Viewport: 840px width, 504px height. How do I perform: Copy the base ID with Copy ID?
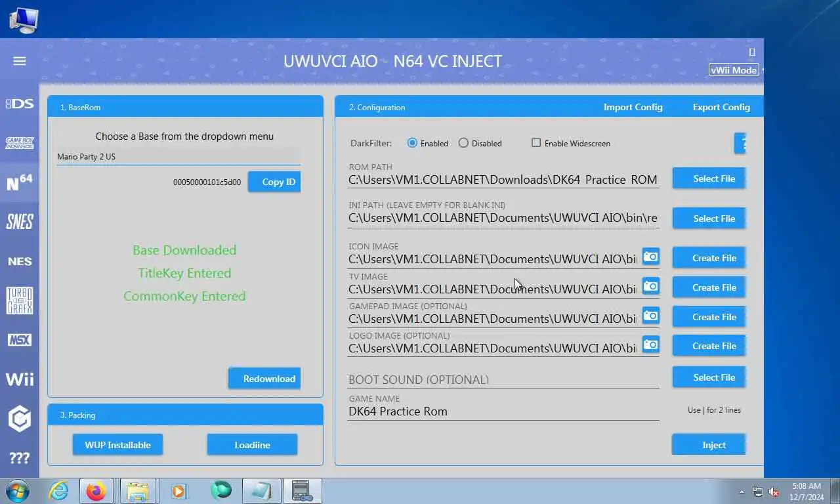click(x=274, y=182)
